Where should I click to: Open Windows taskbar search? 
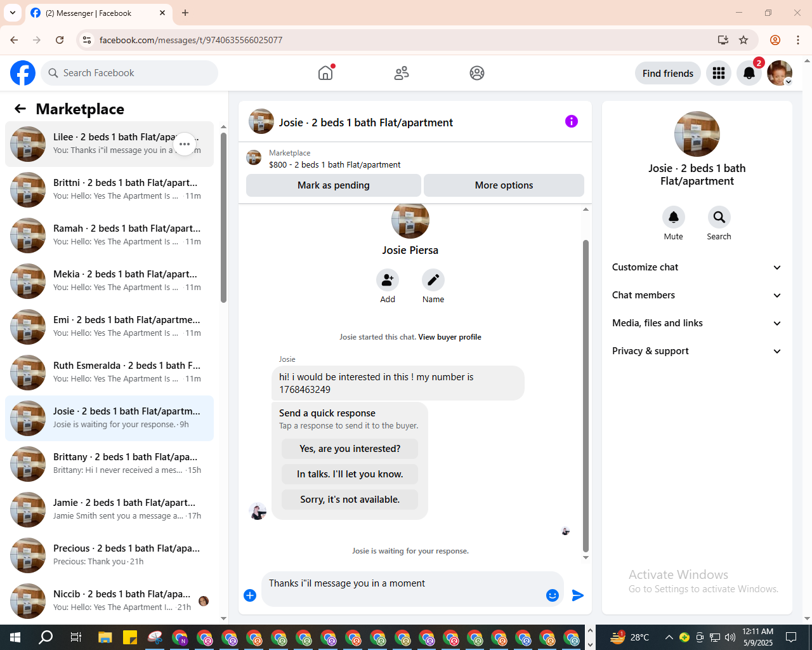point(46,637)
